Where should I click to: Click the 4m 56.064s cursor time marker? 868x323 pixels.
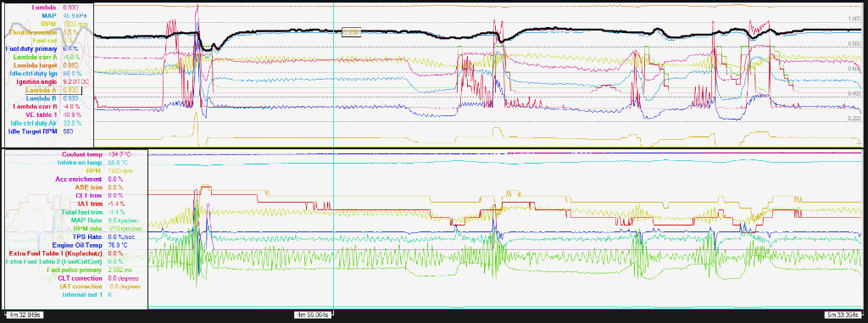(314, 315)
